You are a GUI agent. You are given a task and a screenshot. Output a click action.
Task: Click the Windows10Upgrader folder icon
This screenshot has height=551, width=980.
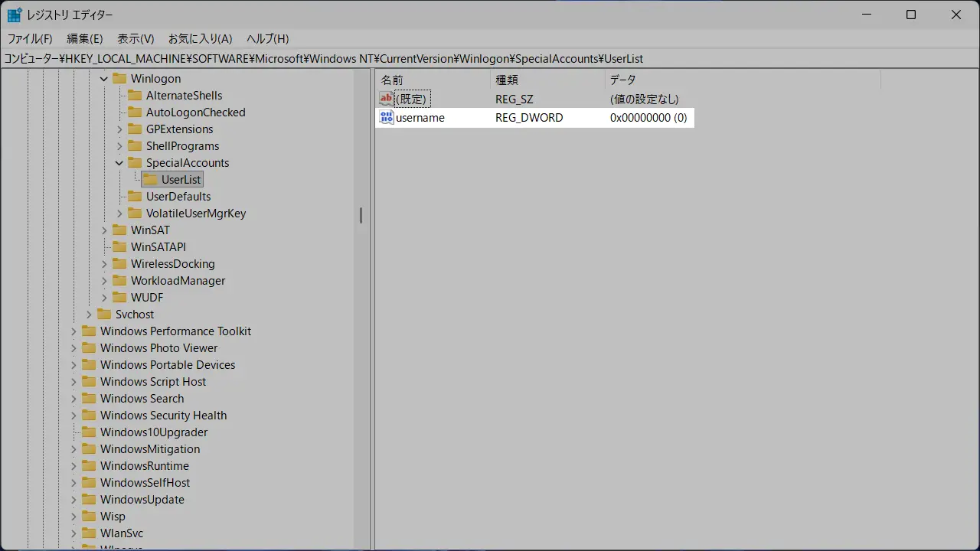click(x=89, y=432)
